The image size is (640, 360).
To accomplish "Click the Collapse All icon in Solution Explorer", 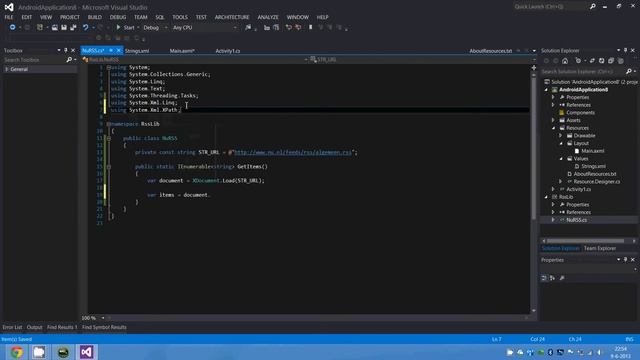I will click(611, 61).
